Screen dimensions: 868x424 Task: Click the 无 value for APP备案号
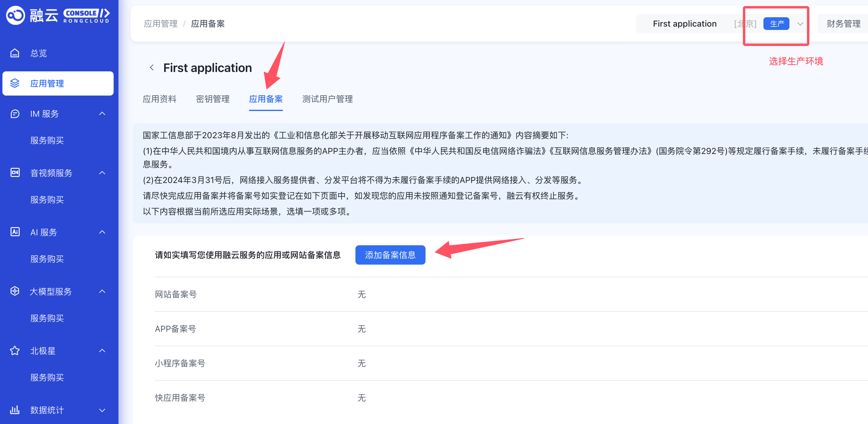361,329
